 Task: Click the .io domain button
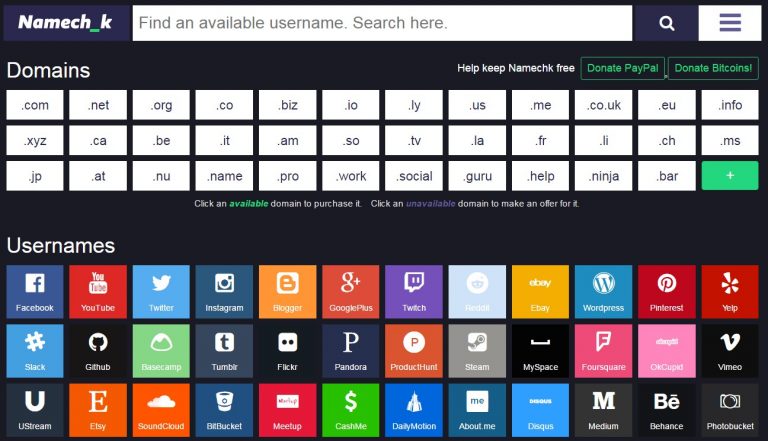pos(351,105)
